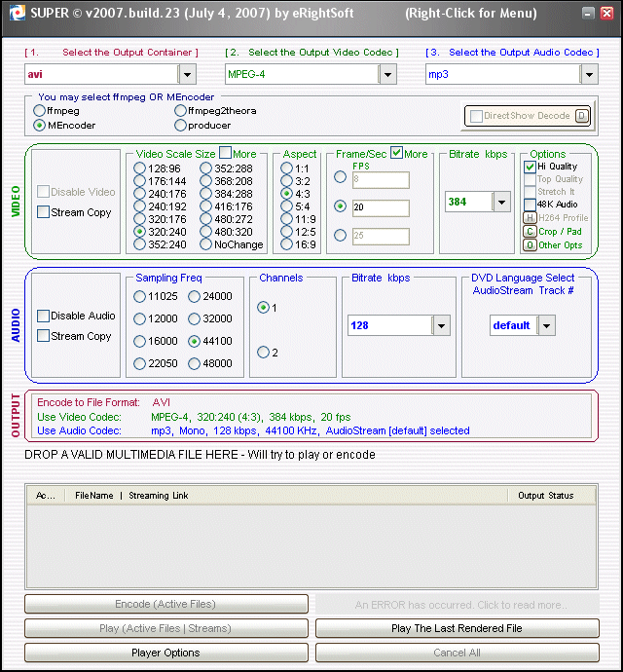This screenshot has width=623, height=672.
Task: Choose 2 audio channels
Action: click(263, 352)
